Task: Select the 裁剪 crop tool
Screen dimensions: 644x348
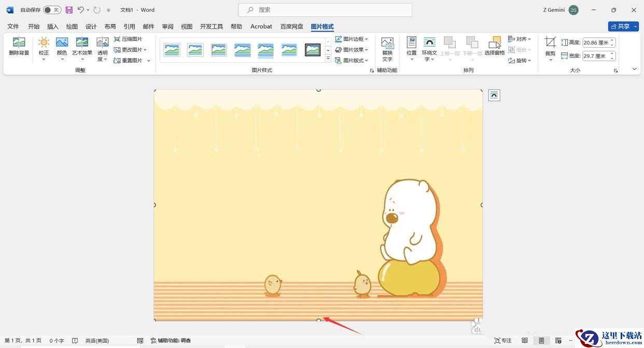Action: tap(550, 49)
